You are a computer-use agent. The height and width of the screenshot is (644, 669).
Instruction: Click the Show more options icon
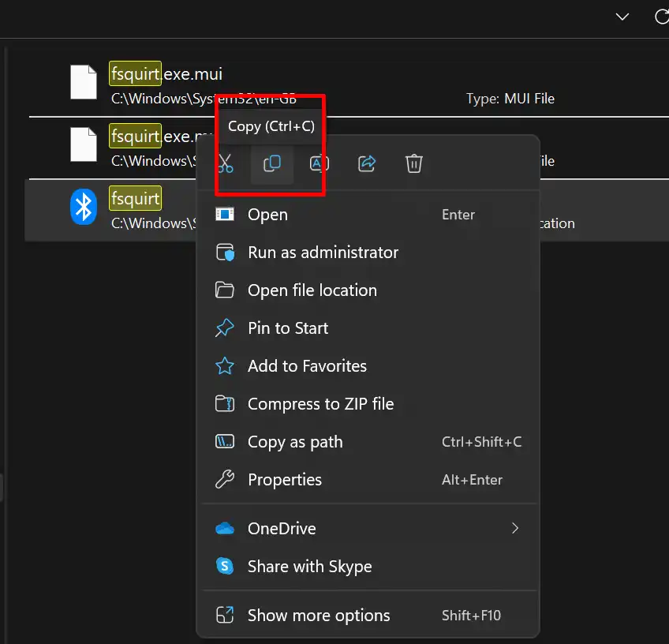pyautogui.click(x=225, y=615)
